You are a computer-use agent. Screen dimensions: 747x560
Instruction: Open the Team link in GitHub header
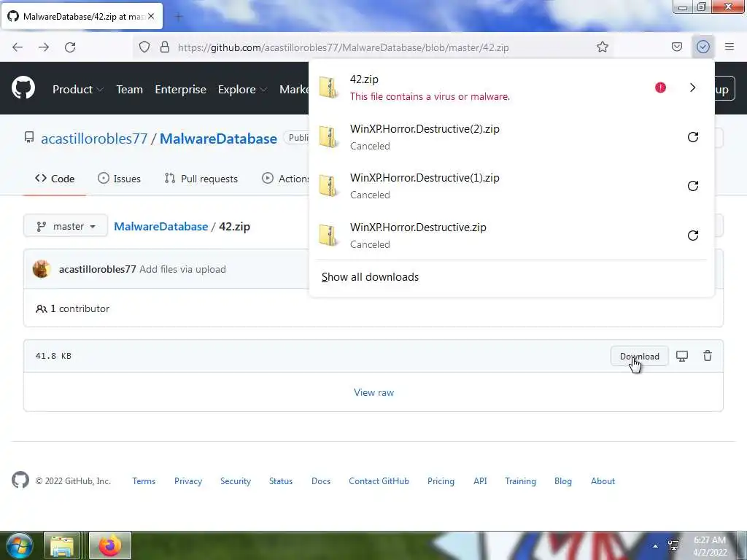(130, 90)
